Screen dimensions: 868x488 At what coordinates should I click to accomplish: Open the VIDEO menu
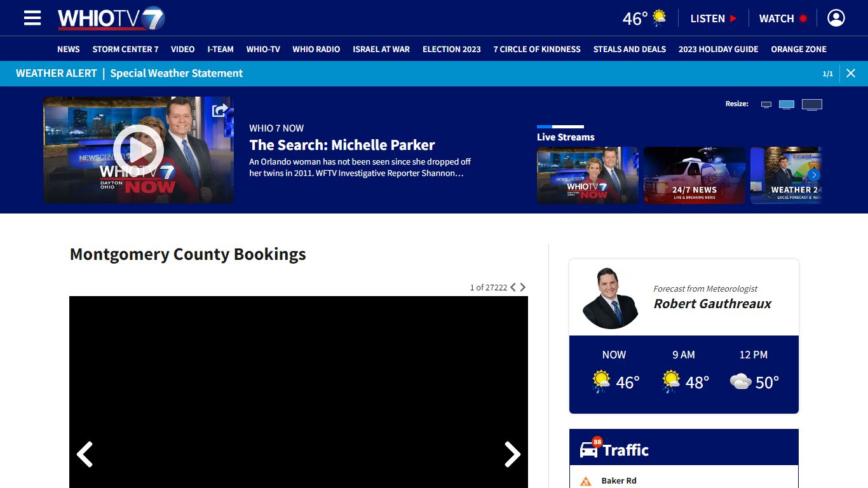tap(183, 49)
